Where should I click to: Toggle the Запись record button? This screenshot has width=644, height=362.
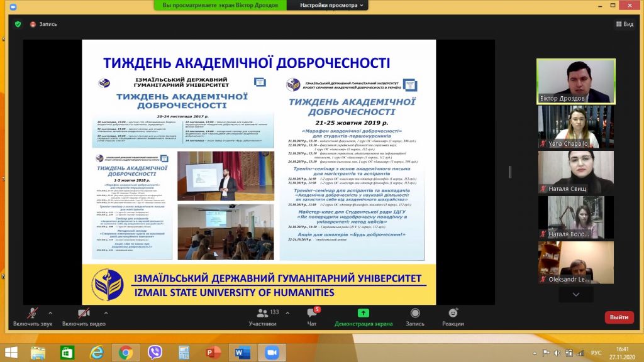pyautogui.click(x=415, y=317)
